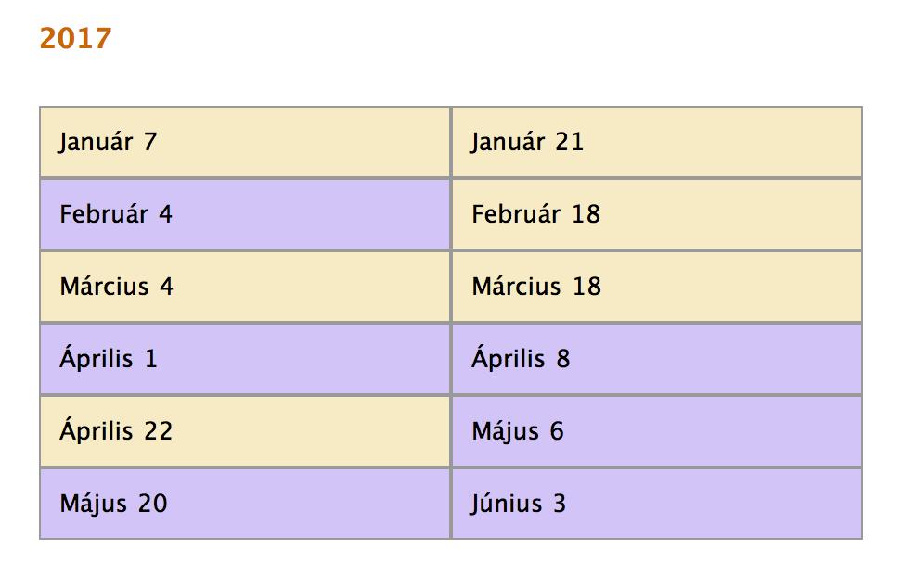Screen dimensions: 902x588
Task: Click the 2017 year heading
Action: pos(75,39)
